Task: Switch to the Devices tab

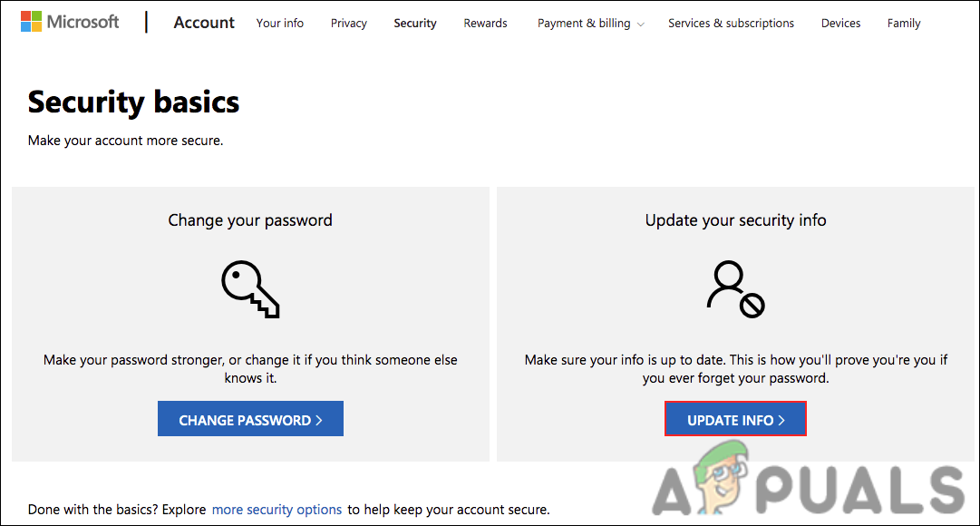Action: click(840, 24)
